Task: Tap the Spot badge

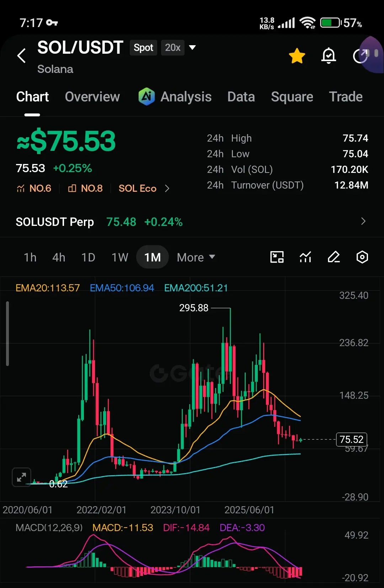Action: 143,48
